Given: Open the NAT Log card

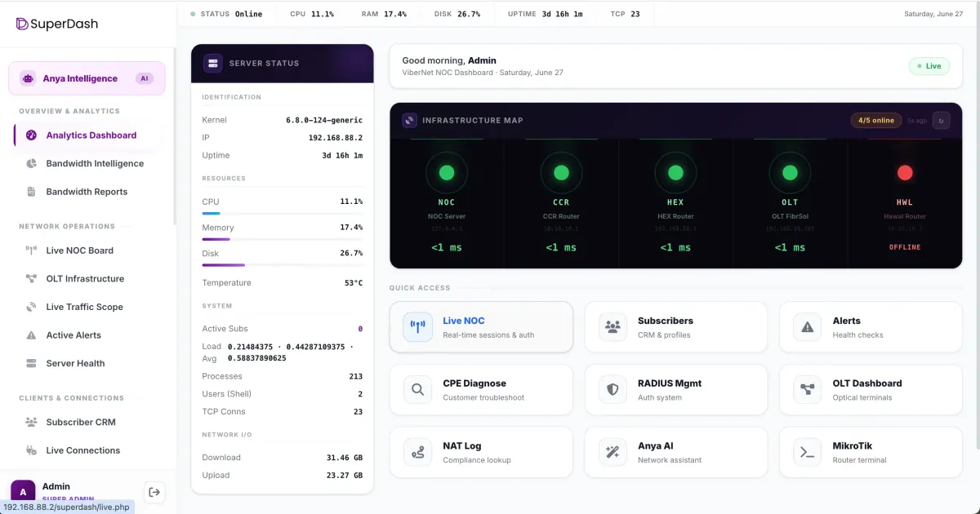Looking at the screenshot, I should [481, 453].
